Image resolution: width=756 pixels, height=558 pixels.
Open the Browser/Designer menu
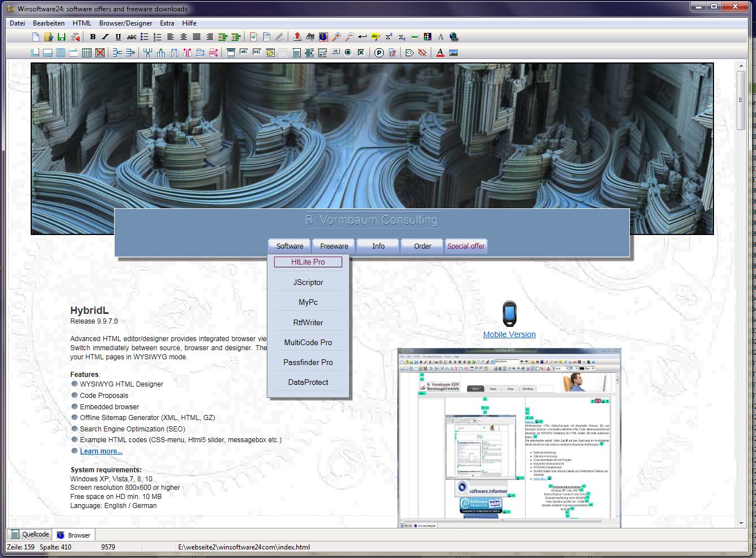coord(125,23)
